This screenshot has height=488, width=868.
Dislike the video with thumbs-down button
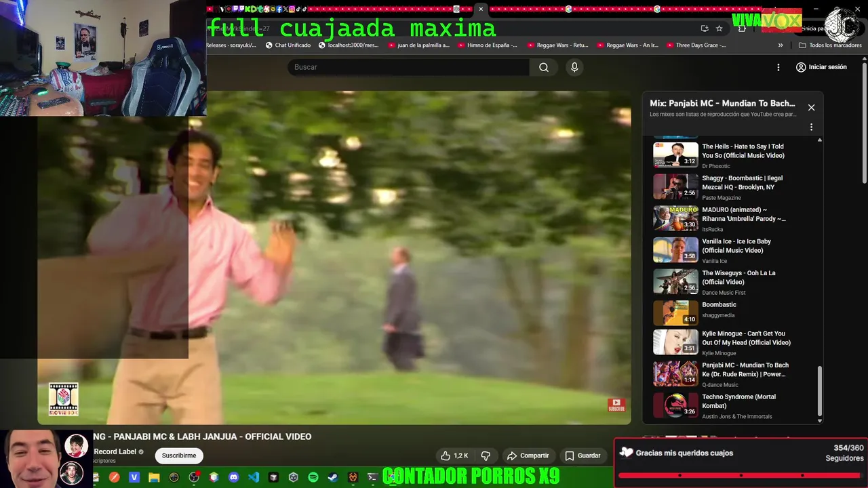[486, 455]
